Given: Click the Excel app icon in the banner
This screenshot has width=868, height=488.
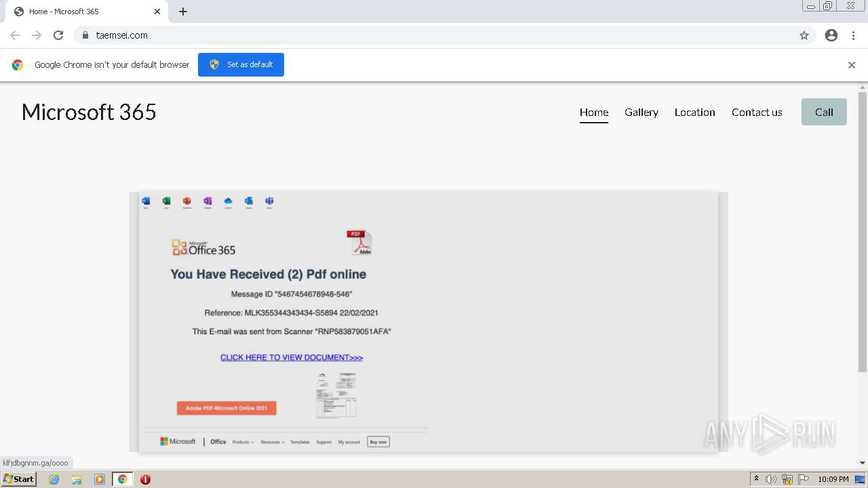Looking at the screenshot, I should coord(166,201).
